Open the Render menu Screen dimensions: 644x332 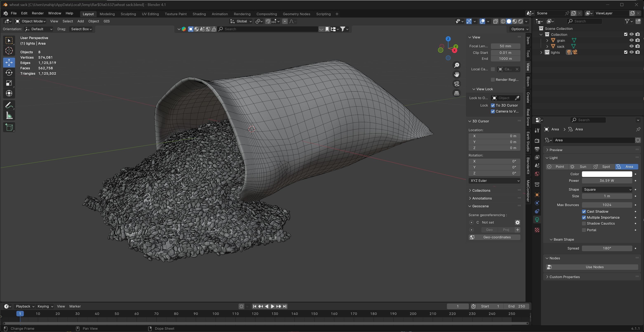click(38, 13)
